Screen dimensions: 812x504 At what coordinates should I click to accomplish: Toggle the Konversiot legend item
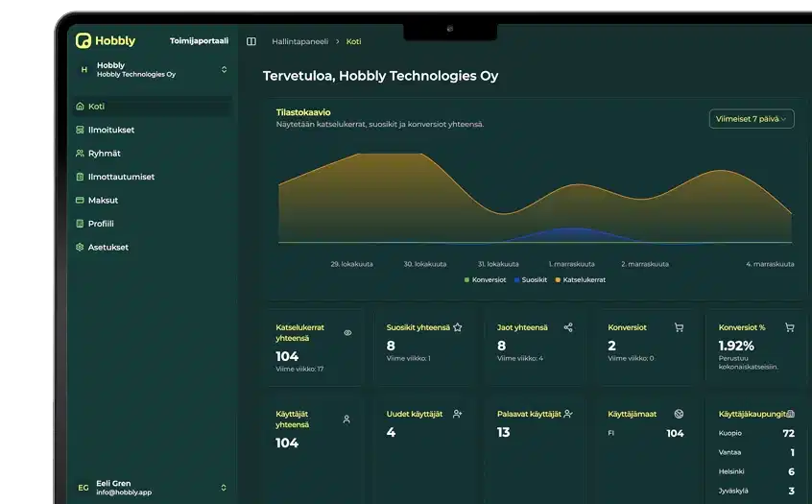(486, 279)
